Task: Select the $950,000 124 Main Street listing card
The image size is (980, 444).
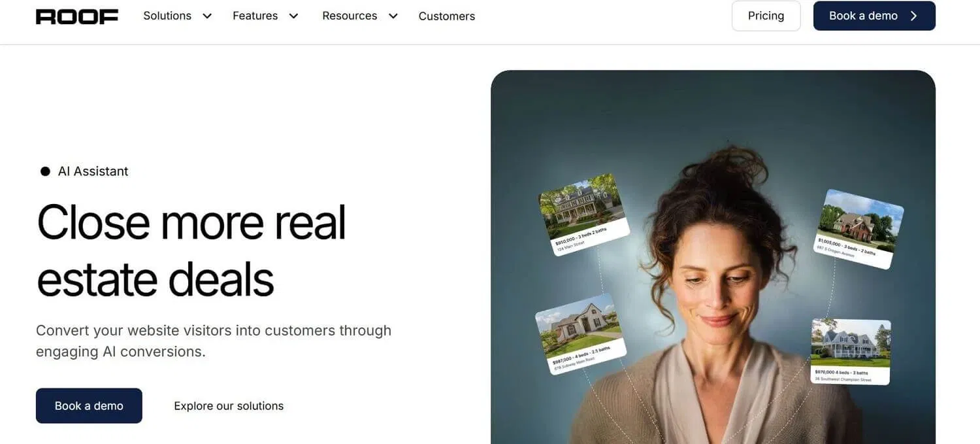Action: (583, 214)
